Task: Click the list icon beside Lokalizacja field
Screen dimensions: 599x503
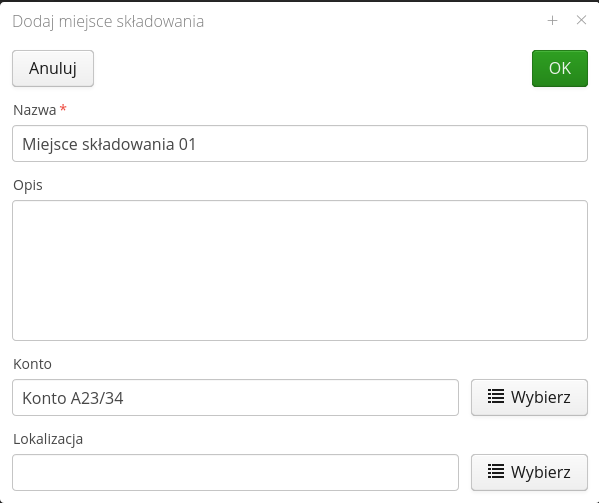Action: tap(496, 471)
